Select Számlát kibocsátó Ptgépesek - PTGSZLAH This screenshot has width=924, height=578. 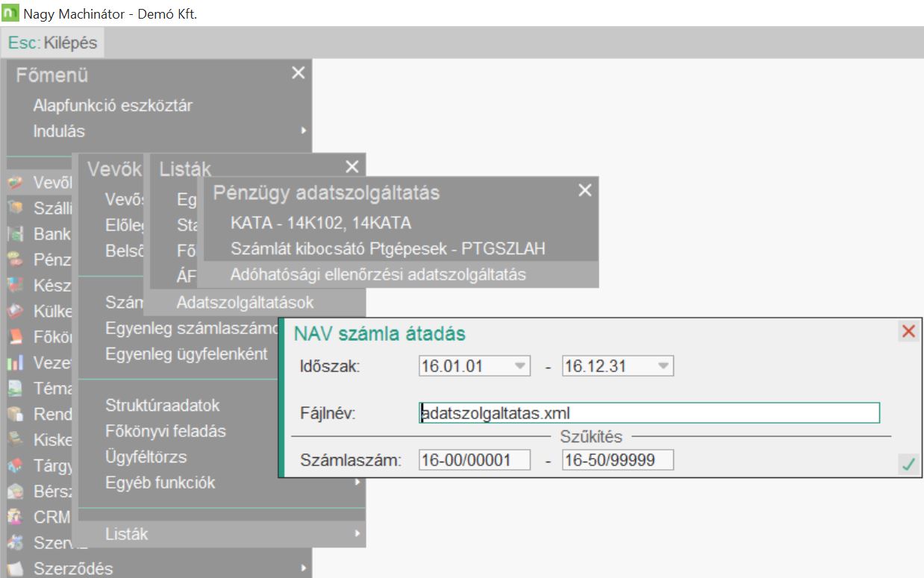coord(388,248)
